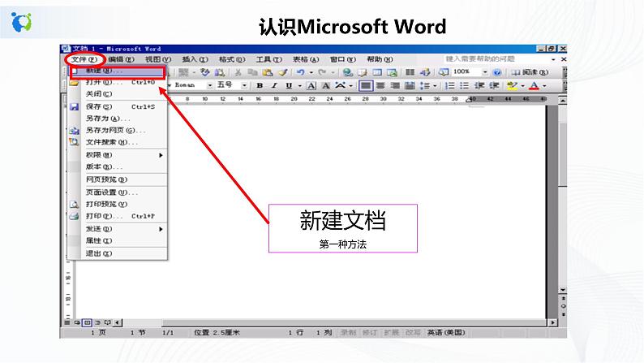Screen dimensions: 644x363
Task: Click the horizontal scrollbar right arrow
Action: point(553,322)
